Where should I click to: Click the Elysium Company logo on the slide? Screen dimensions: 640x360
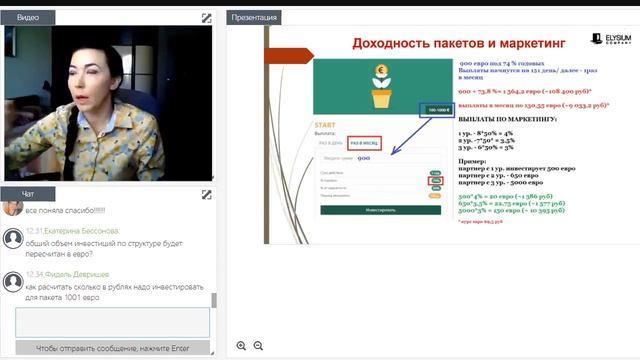[611, 39]
